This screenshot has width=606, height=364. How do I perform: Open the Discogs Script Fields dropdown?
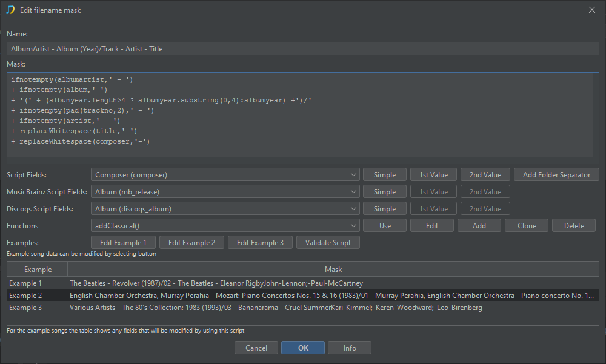coord(226,209)
